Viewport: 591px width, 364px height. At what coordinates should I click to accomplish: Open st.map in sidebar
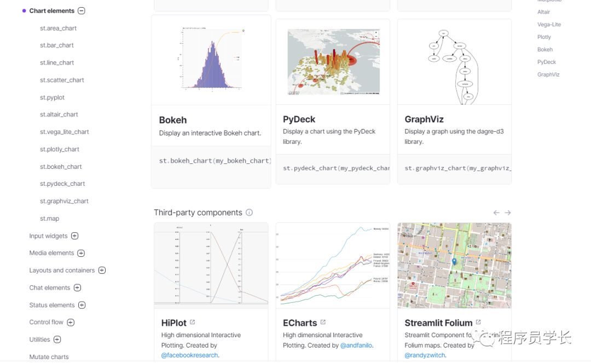[x=49, y=218]
